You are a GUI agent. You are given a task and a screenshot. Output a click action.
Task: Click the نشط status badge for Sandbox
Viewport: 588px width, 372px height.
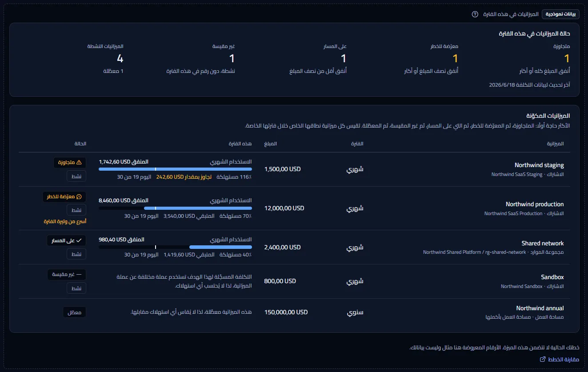pos(76,288)
